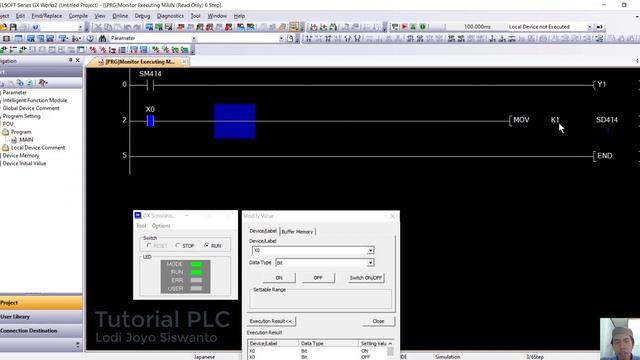Screen dimensions: 640x360
Task: Collapse the Execution Result section
Action: pyautogui.click(x=271, y=321)
